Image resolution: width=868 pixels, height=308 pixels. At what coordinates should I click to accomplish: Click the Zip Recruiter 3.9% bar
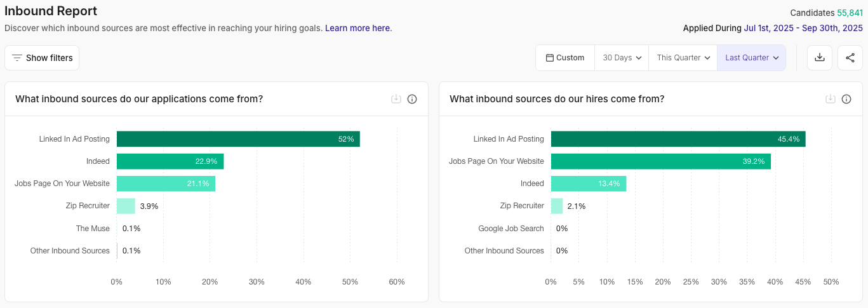coord(126,206)
